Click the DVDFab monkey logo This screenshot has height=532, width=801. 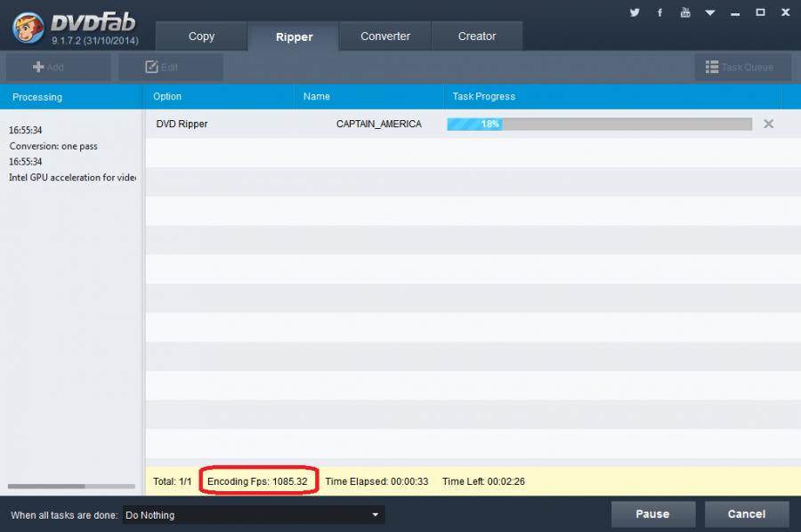click(x=28, y=27)
